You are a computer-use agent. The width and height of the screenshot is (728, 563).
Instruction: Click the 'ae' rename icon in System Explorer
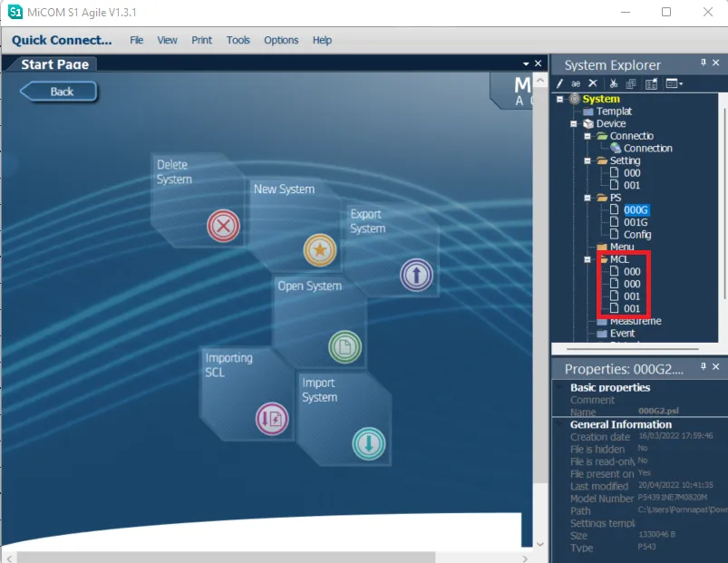click(x=576, y=83)
